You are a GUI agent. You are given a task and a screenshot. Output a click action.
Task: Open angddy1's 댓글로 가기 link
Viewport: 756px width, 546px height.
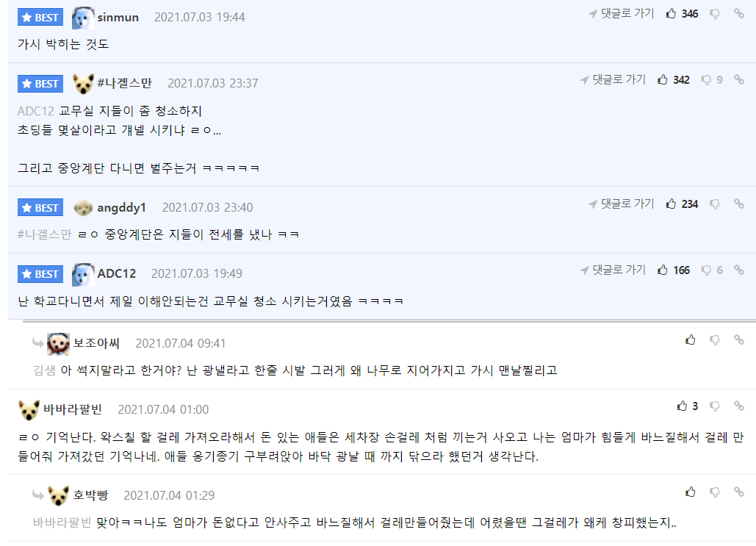click(x=621, y=204)
